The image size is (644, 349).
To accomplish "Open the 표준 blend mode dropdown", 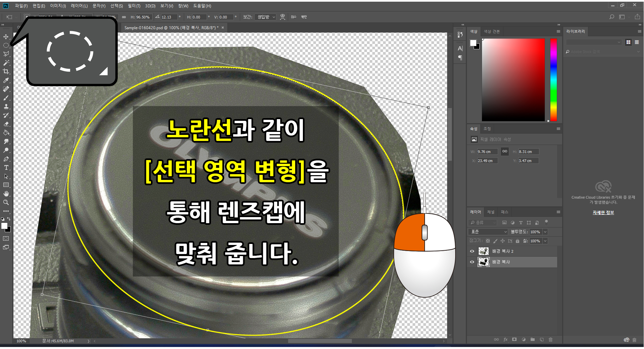I will [488, 232].
